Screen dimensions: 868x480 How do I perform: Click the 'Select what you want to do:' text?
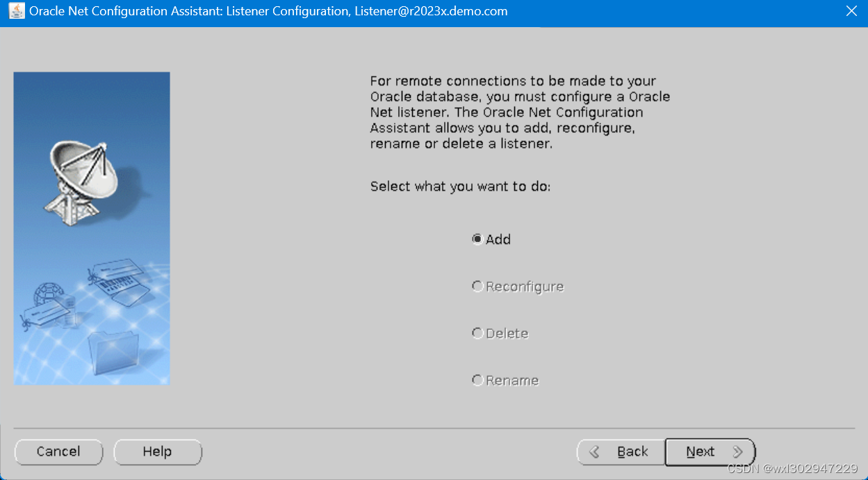click(x=460, y=186)
